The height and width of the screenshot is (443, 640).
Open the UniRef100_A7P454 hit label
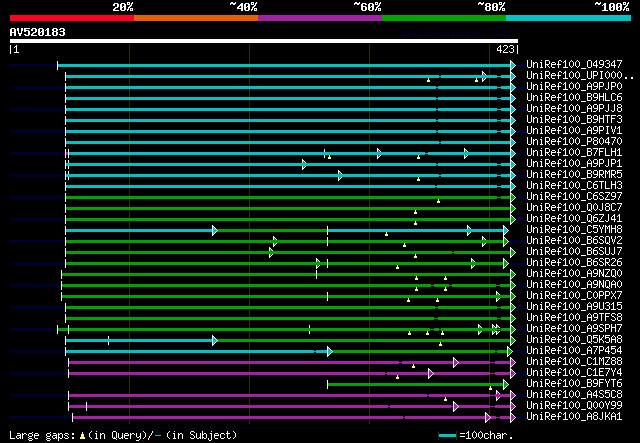click(573, 350)
